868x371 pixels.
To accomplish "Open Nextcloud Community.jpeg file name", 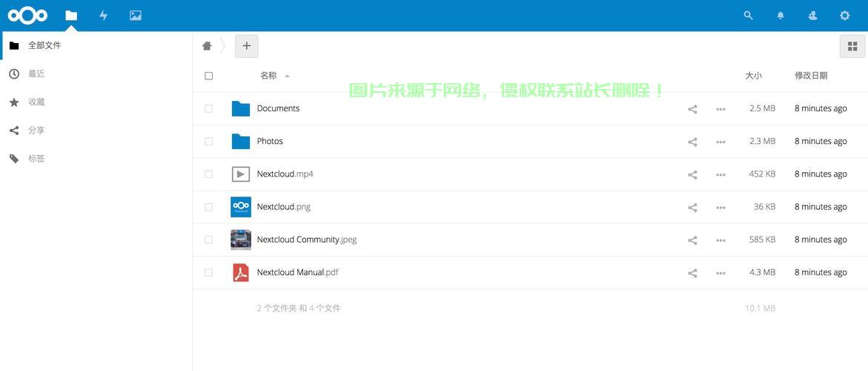I will pyautogui.click(x=307, y=239).
